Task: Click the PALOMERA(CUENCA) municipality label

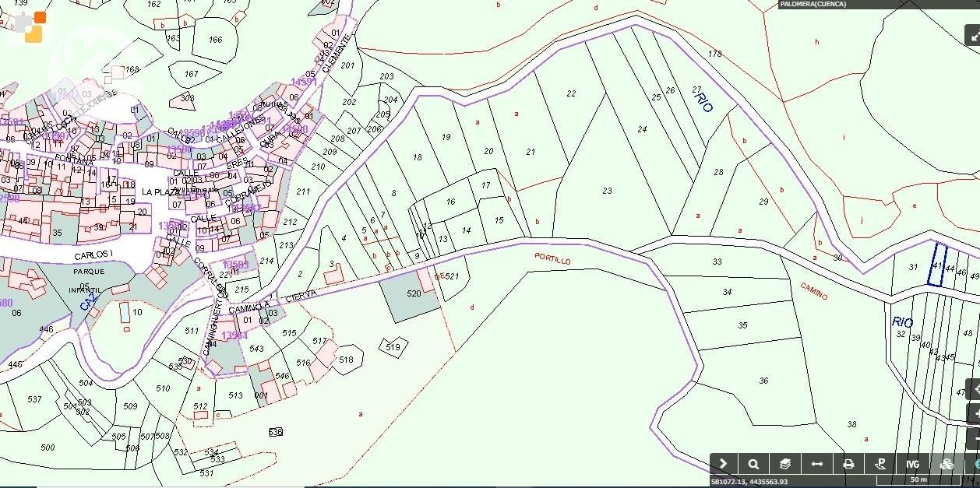Action: pyautogui.click(x=814, y=5)
